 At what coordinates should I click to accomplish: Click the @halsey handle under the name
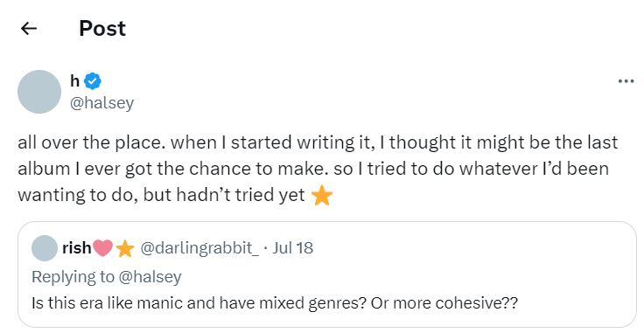pos(101,102)
